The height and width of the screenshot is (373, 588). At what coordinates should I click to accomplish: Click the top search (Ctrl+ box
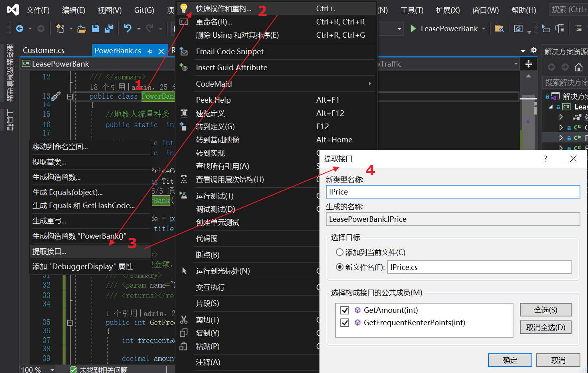[x=568, y=9]
